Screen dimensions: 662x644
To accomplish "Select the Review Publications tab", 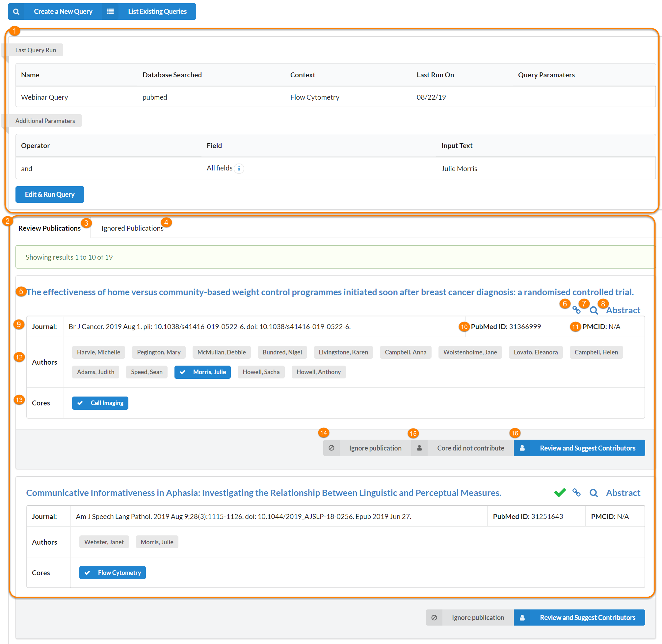I will click(49, 228).
